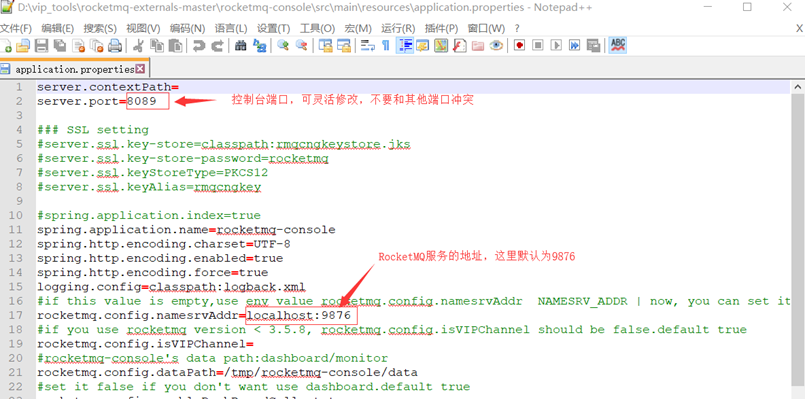Open the 文件(F) menu
This screenshot has width=805, height=399.
pyautogui.click(x=16, y=28)
